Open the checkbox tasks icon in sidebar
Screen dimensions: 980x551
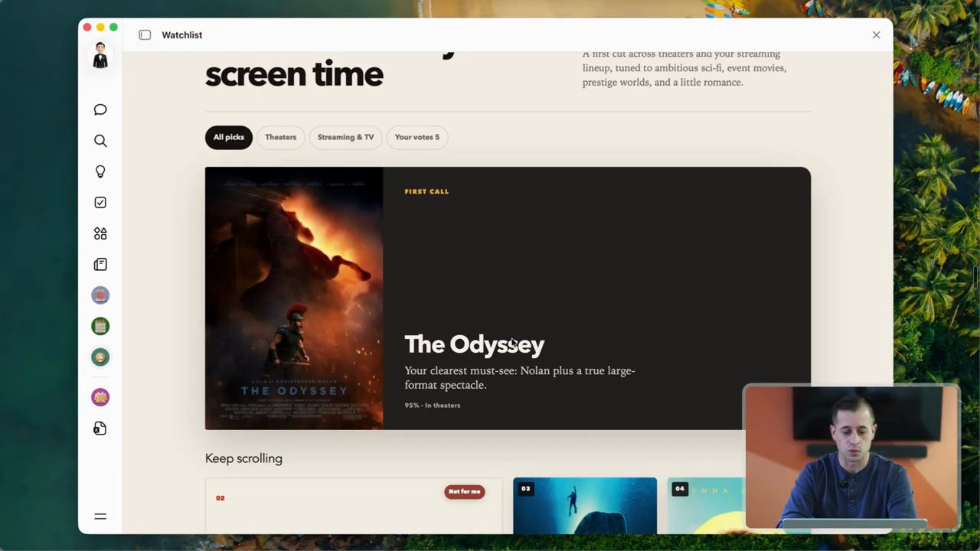tap(100, 203)
